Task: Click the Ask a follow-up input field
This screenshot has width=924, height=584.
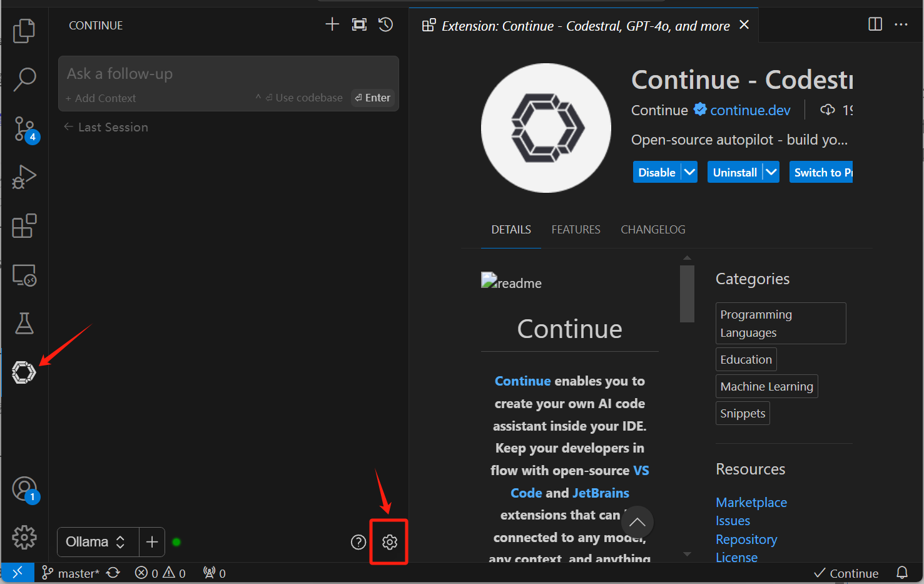Action: [228, 74]
